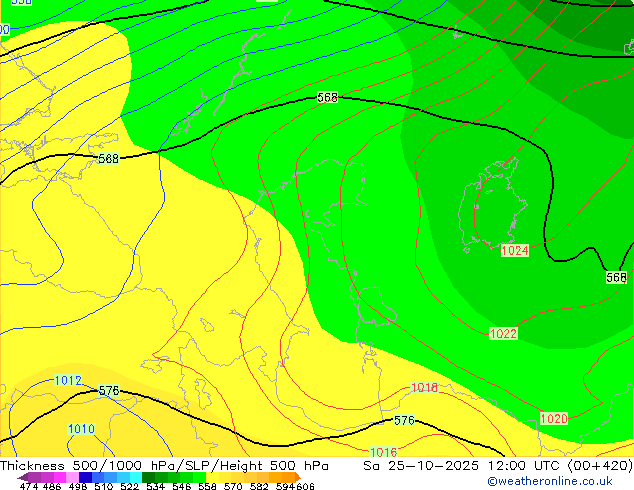634x490 pixels.
Task: Select the 1022 pressure contour label
Action: click(x=503, y=334)
